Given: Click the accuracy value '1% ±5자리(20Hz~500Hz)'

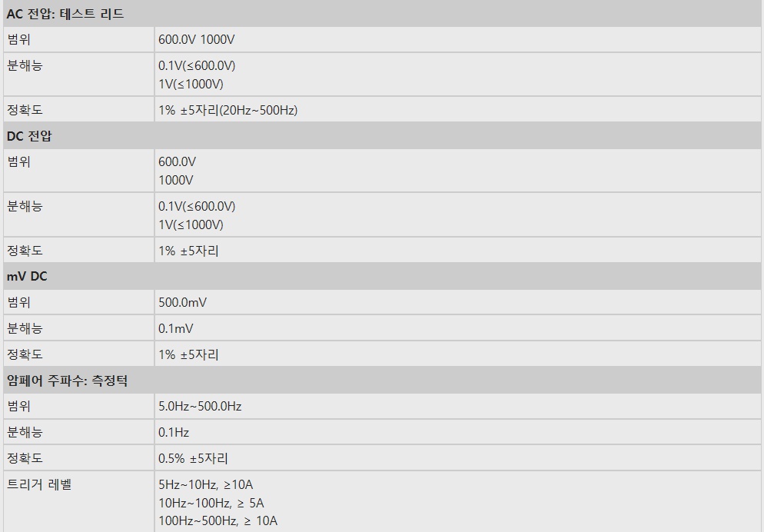Looking at the screenshot, I should pyautogui.click(x=228, y=110).
